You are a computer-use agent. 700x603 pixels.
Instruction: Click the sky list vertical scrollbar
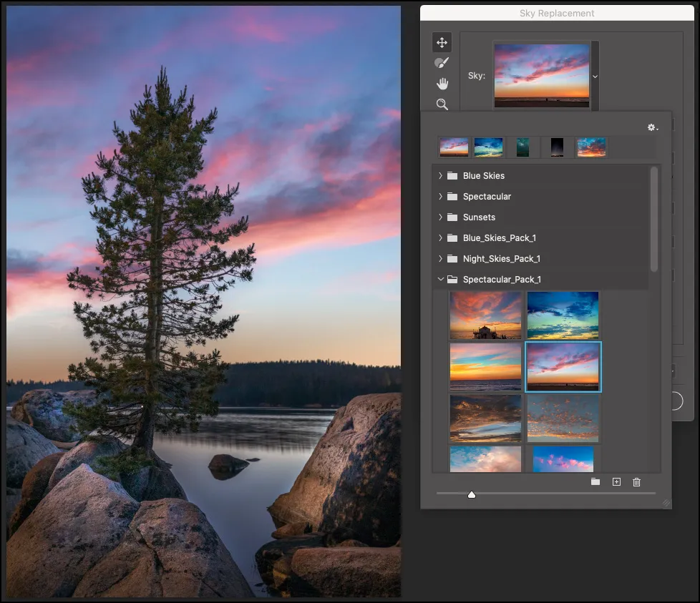coord(653,219)
